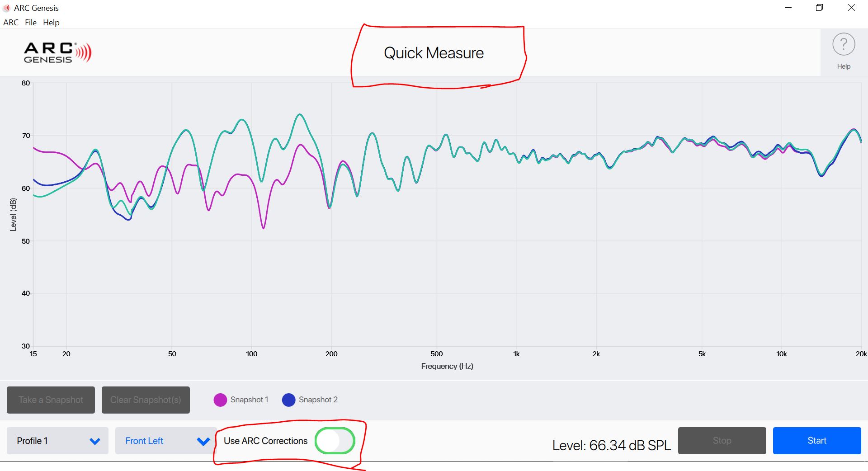Click the magenta Snapshot 1 color swatch

220,400
